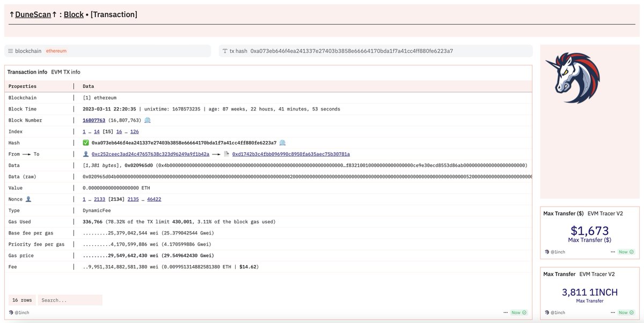The image size is (644, 323).
Task: Click the 1inch unicorn logo image
Action: 572,78
